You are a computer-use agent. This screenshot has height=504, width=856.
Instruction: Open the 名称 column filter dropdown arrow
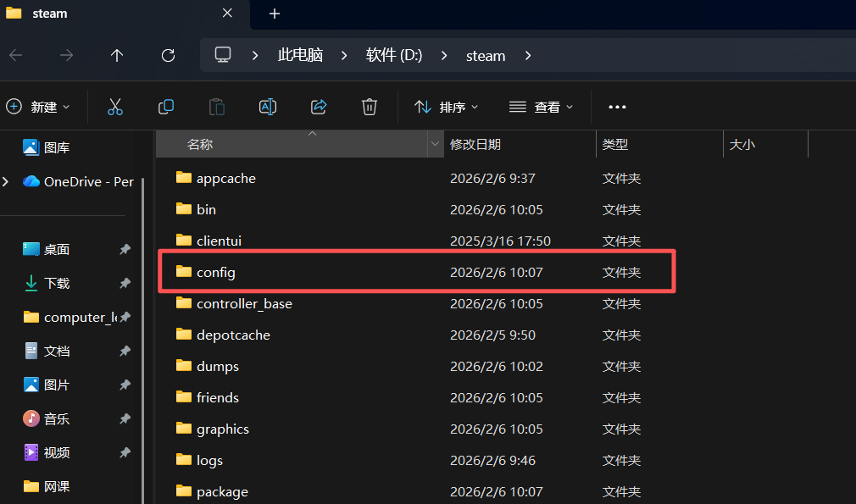pyautogui.click(x=435, y=144)
